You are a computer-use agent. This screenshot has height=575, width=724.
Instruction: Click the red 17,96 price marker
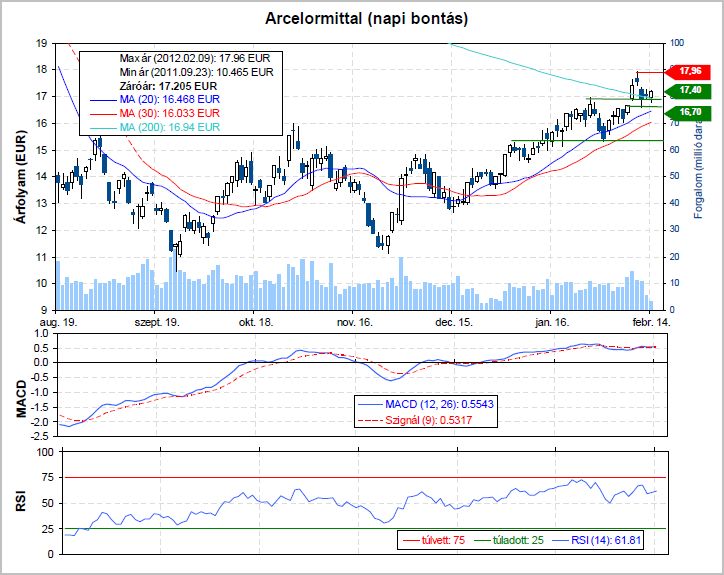[x=688, y=72]
